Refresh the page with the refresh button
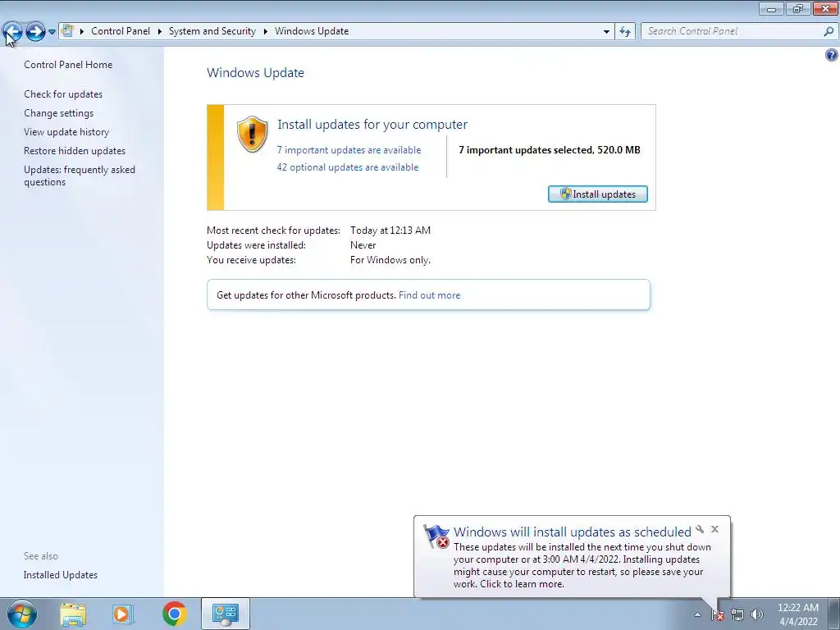Image resolution: width=840 pixels, height=630 pixels. [625, 32]
